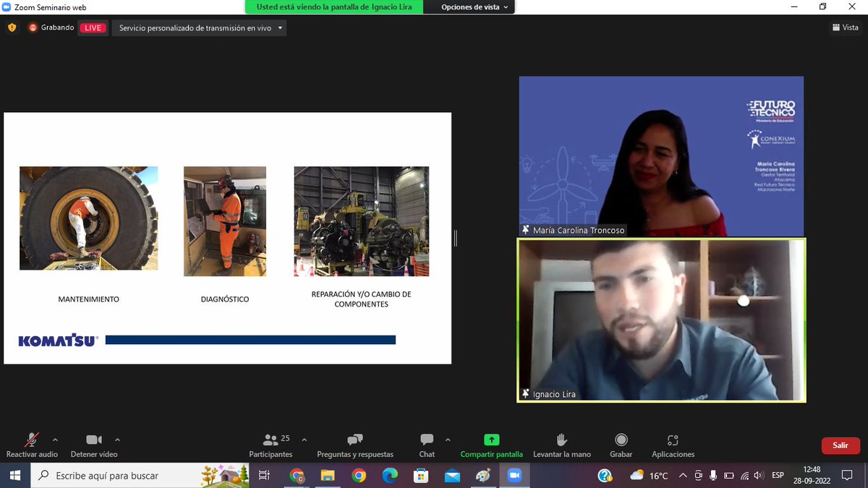Image resolution: width=868 pixels, height=488 pixels.
Task: Click the Mantenimiento tire photo on slide
Action: 88,218
